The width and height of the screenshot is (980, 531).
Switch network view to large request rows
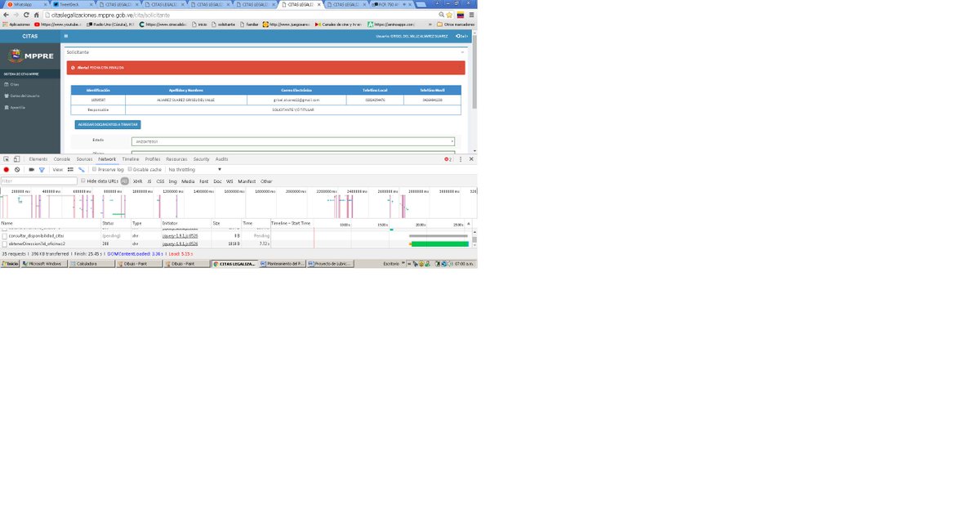click(70, 170)
